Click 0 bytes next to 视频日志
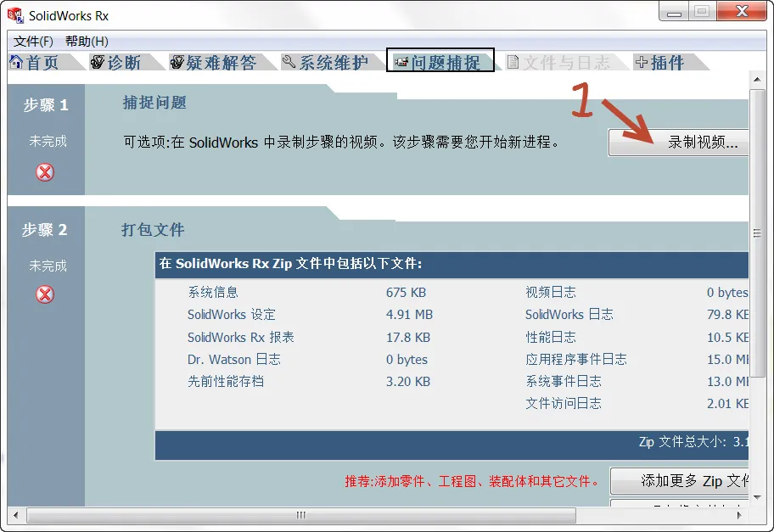774x532 pixels. pos(727,293)
